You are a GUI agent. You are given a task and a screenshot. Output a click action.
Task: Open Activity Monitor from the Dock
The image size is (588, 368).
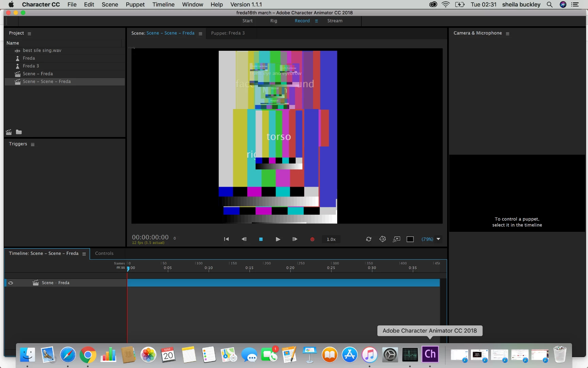pyautogui.click(x=410, y=355)
